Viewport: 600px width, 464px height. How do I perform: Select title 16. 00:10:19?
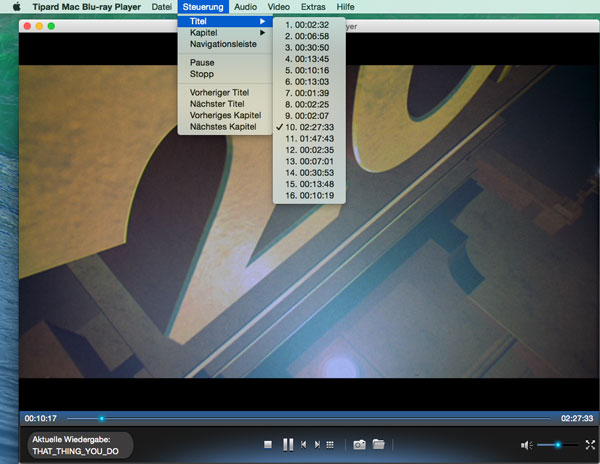(x=309, y=196)
